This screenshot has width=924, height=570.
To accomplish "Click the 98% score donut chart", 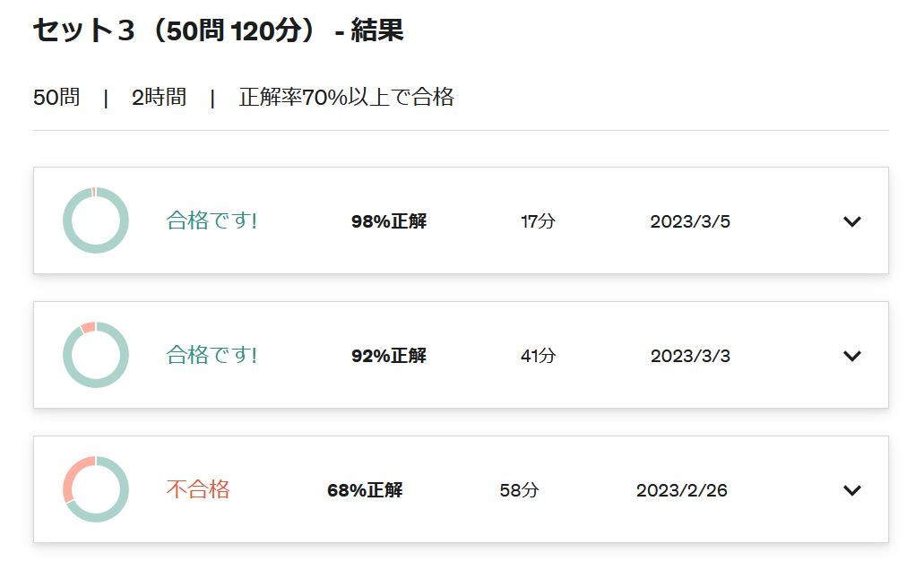I will 96,220.
